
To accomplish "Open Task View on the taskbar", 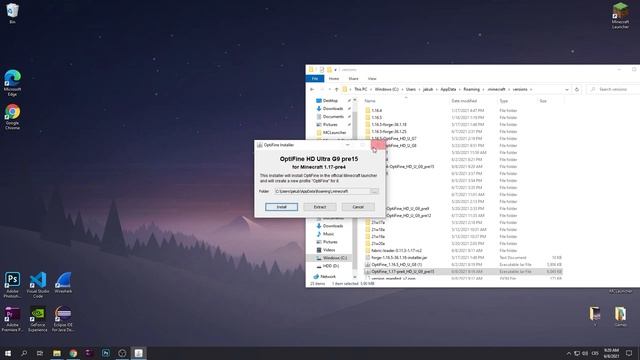I will click(40, 353).
